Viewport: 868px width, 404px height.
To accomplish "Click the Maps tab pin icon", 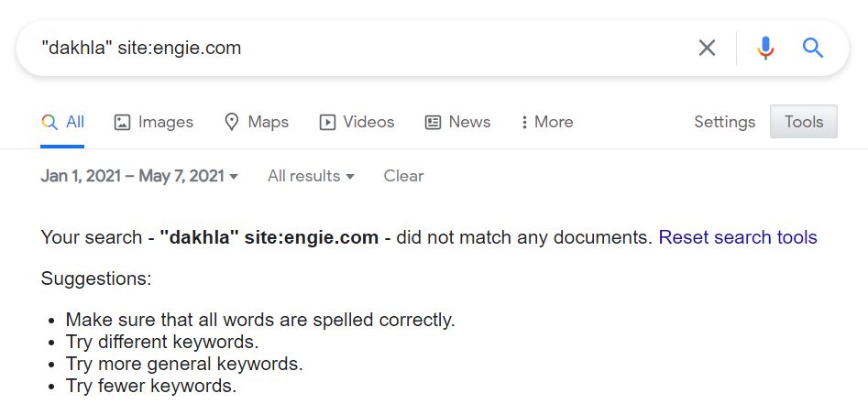I will click(x=231, y=122).
